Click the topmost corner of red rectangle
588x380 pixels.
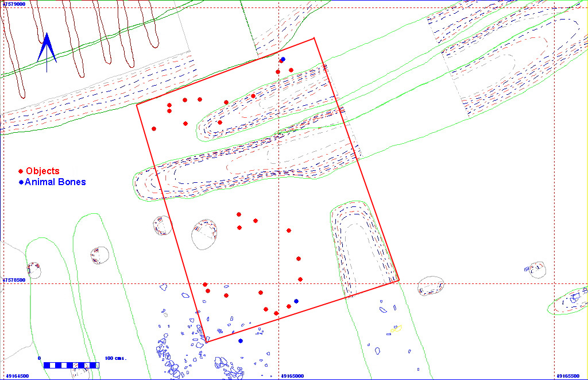(x=314, y=39)
